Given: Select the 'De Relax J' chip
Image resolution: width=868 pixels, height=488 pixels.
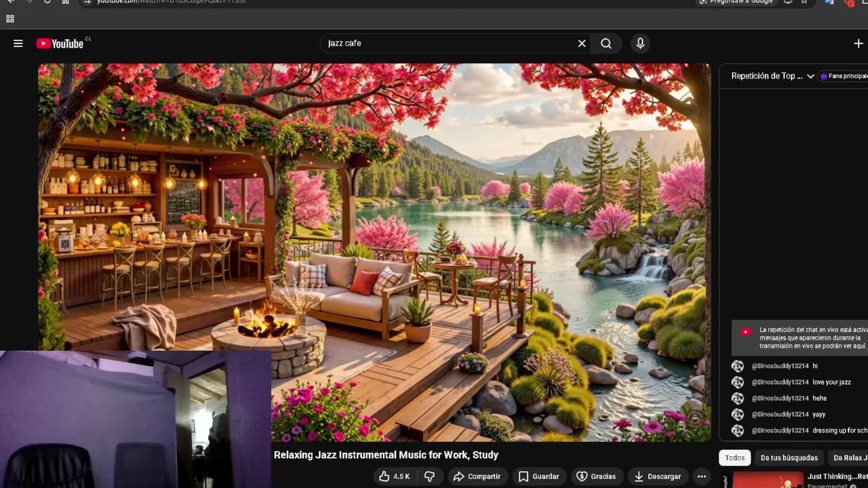Looking at the screenshot, I should point(848,458).
